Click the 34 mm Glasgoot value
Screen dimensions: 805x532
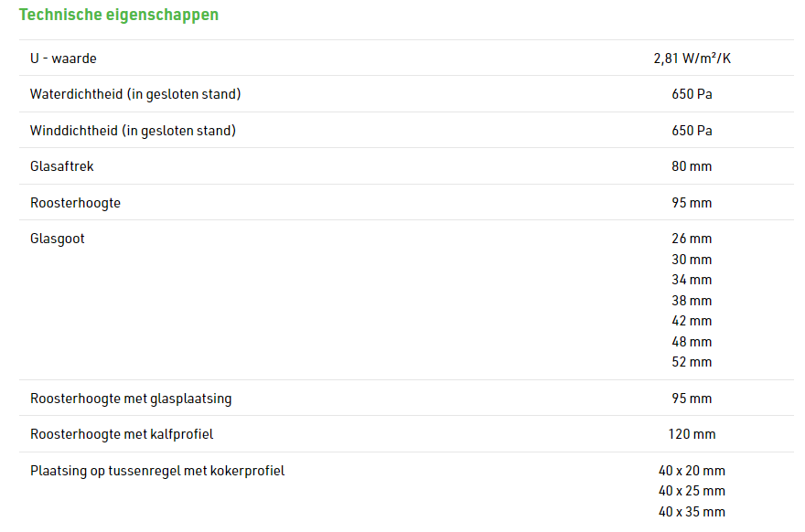(x=692, y=280)
